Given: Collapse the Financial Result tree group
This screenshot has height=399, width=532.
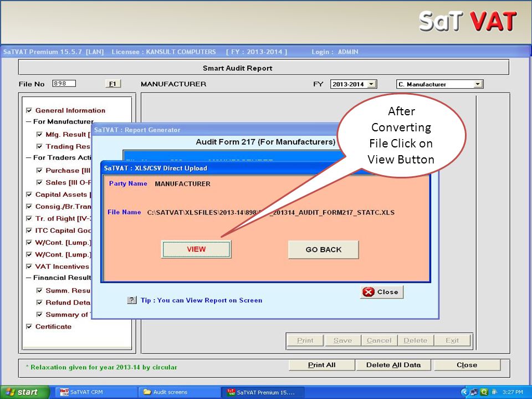Looking at the screenshot, I should (29, 278).
